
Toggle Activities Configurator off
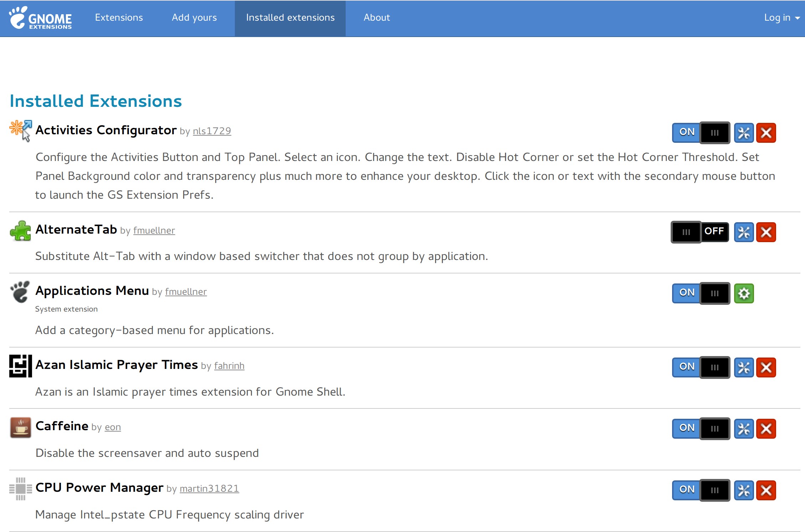click(701, 133)
